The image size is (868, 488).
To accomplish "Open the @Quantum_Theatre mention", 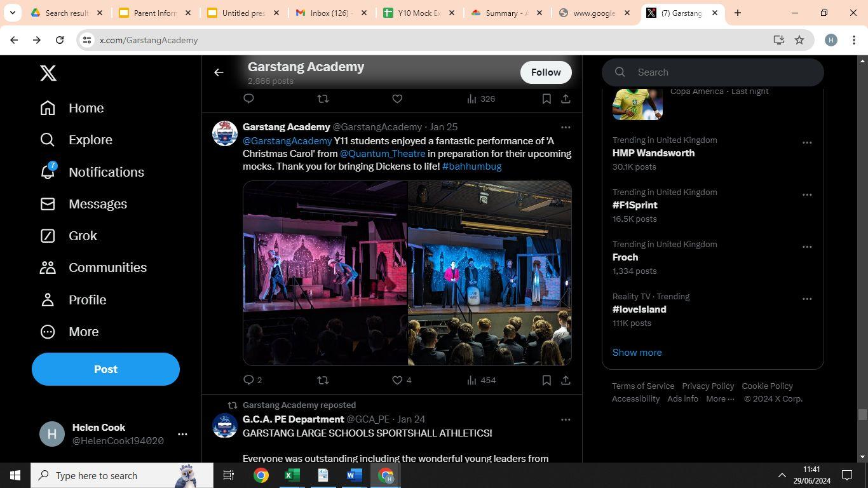I will [x=383, y=154].
